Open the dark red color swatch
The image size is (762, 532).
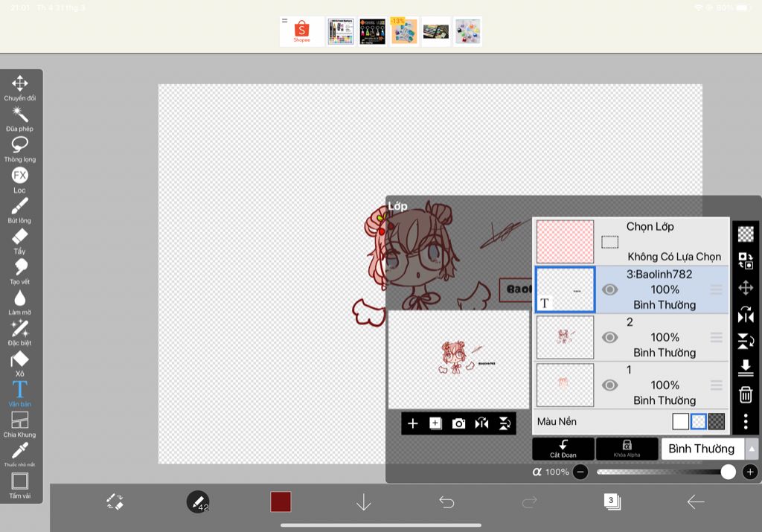point(281,501)
